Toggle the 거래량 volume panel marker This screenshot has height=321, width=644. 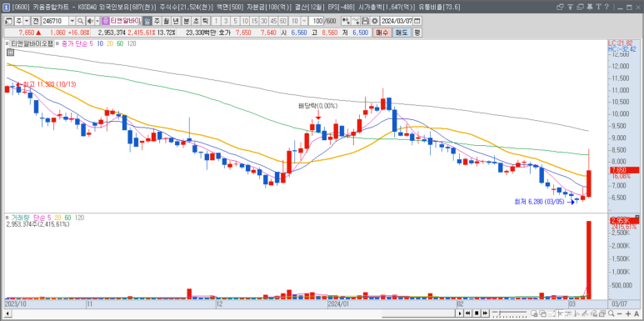tap(7, 218)
